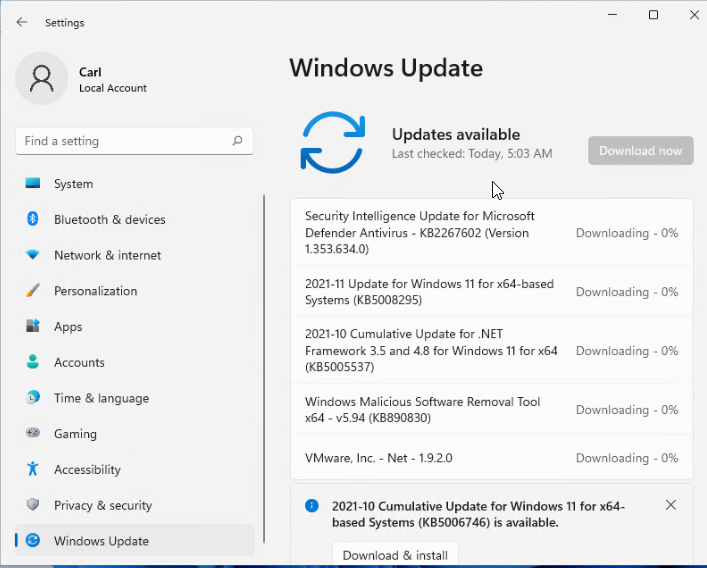Open Accessibility settings
707x568 pixels.
pos(134,469)
